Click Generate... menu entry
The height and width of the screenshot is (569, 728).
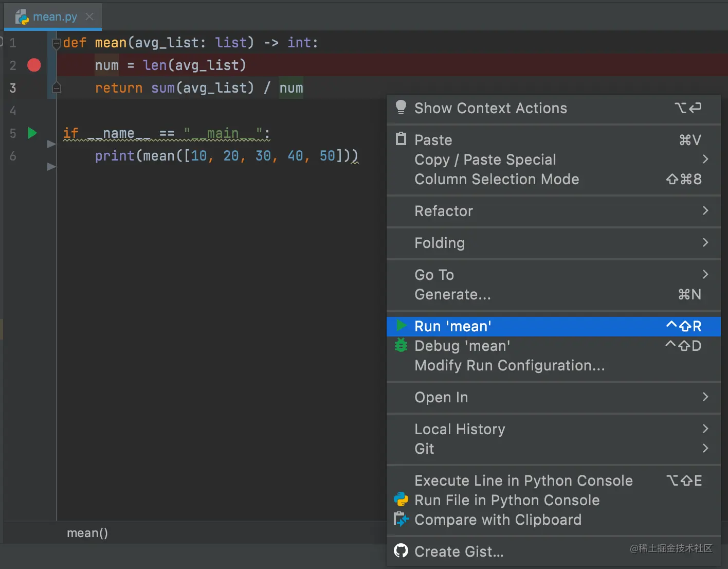452,294
